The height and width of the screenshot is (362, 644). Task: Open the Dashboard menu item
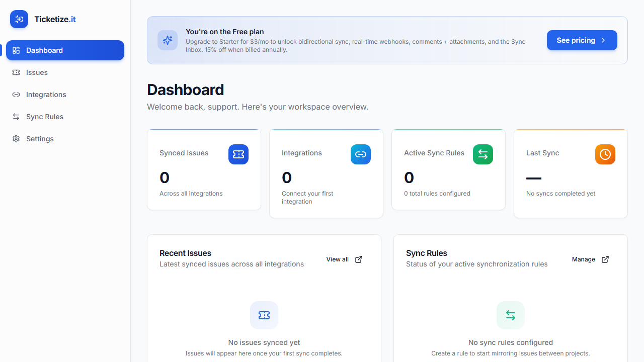65,50
